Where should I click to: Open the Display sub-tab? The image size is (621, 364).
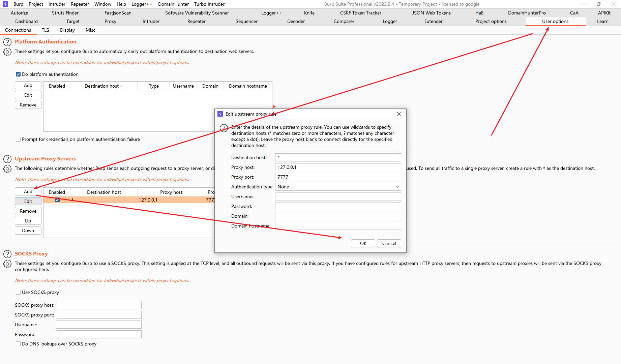click(67, 30)
